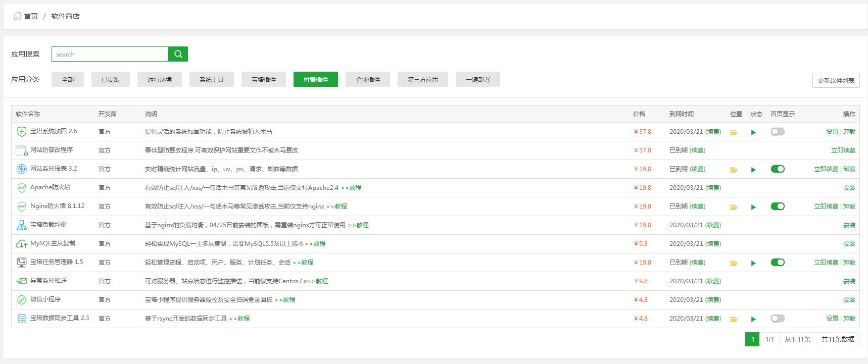
Task: Click the 异常监控推送 envelope icon
Action: (x=22, y=281)
